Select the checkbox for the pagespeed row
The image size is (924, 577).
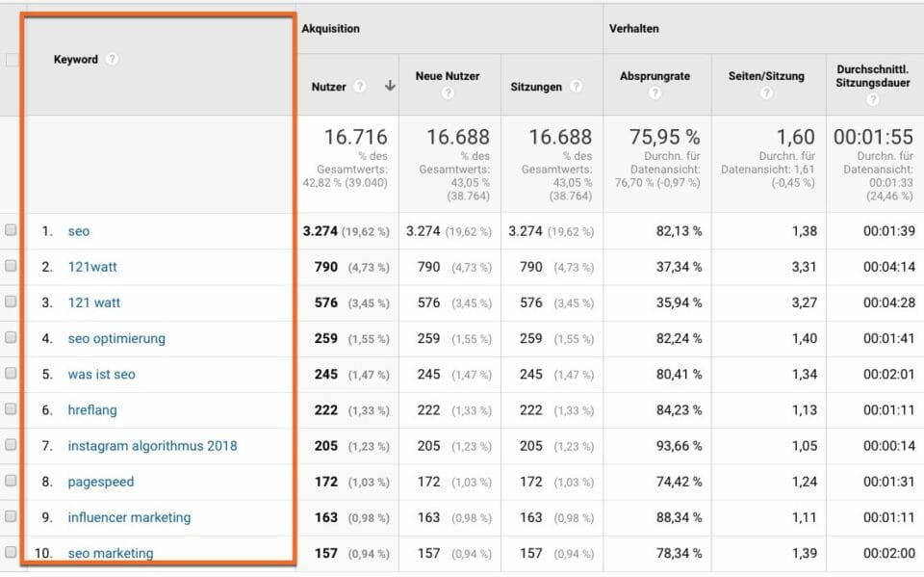pyautogui.click(x=9, y=482)
